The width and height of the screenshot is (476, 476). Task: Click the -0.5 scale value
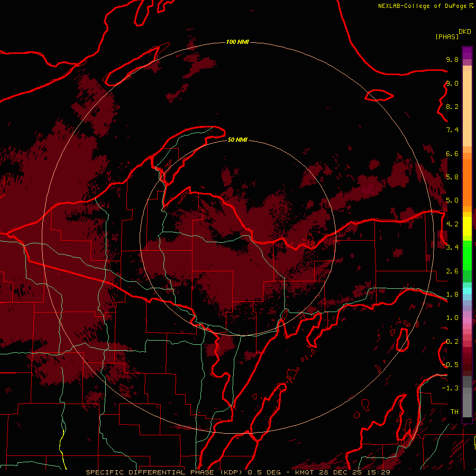click(451, 364)
